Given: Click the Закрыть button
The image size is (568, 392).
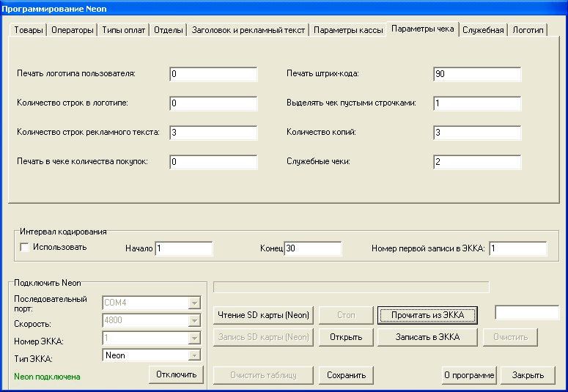Looking at the screenshot, I should (528, 375).
